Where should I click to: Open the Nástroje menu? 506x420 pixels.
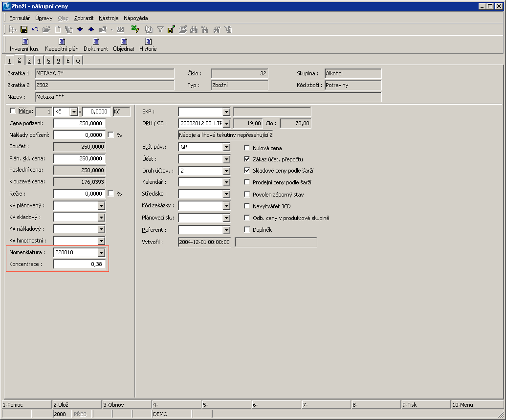pos(109,18)
